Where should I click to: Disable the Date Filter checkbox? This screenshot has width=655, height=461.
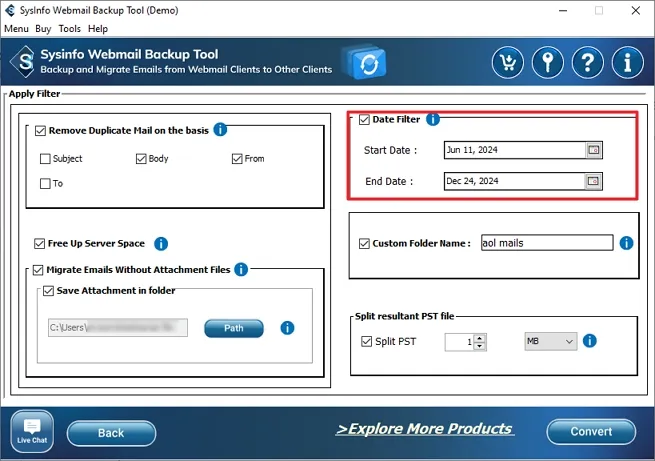coord(364,120)
